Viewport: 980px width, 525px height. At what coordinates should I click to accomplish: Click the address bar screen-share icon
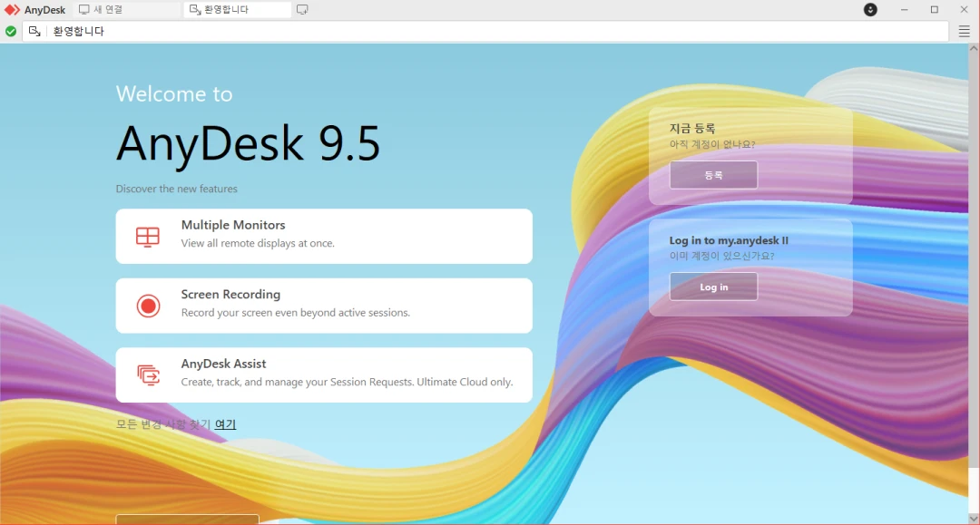[34, 31]
